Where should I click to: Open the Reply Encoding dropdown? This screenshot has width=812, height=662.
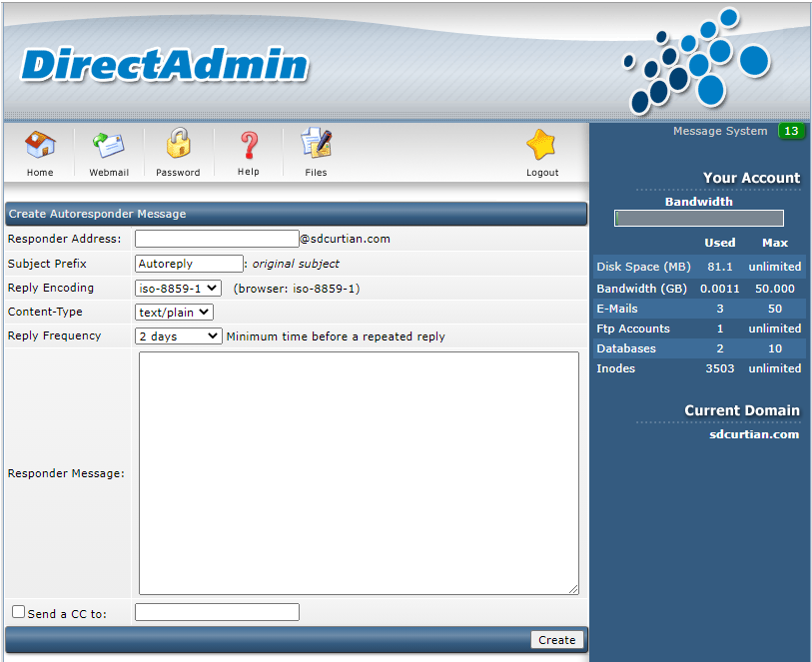click(178, 289)
